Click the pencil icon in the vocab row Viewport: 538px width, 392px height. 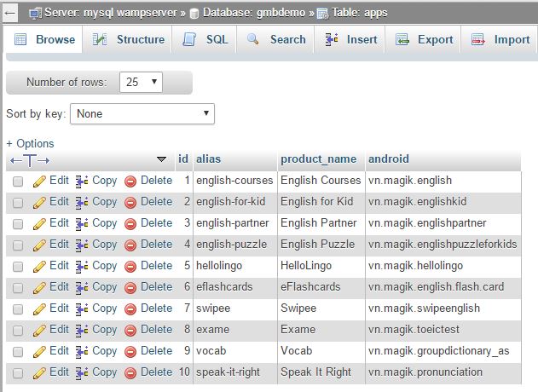[39, 352]
